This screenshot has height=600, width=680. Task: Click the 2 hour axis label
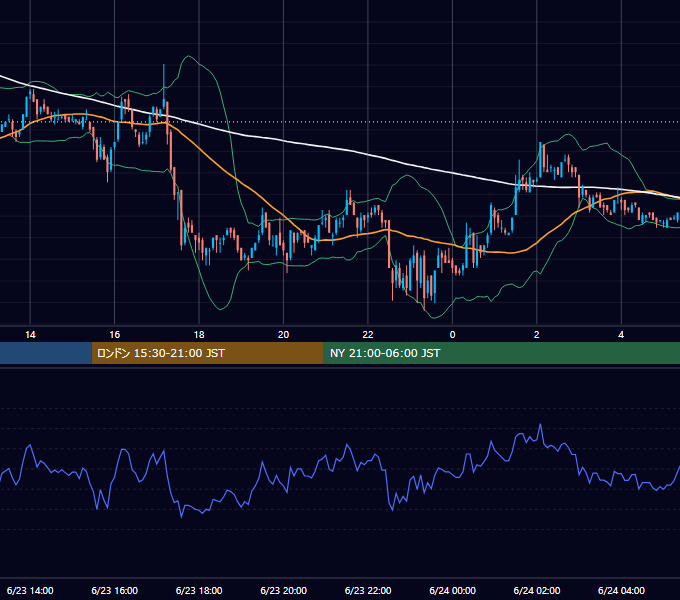click(x=536, y=335)
